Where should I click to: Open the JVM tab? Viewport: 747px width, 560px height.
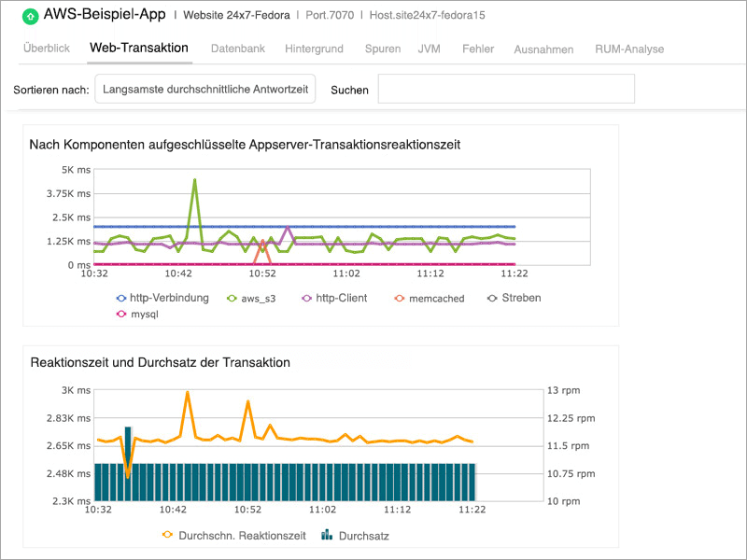point(430,49)
